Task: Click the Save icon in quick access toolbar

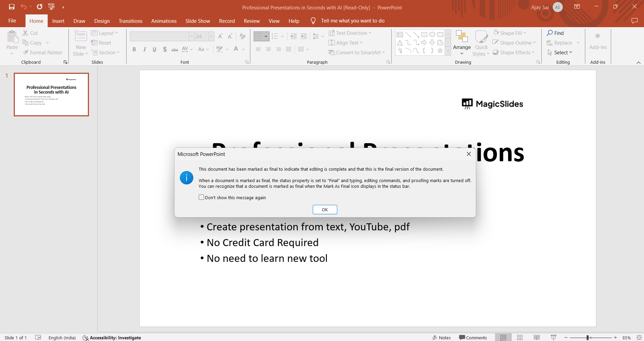Action: click(12, 7)
